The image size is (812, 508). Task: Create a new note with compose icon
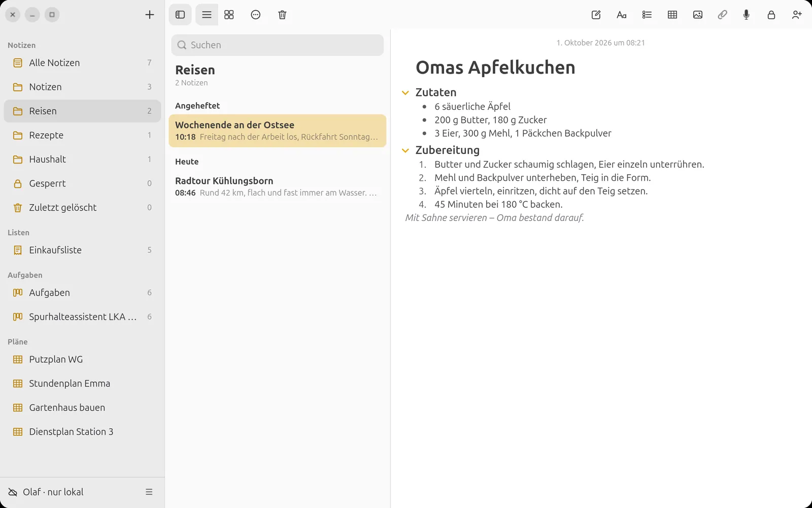(596, 15)
